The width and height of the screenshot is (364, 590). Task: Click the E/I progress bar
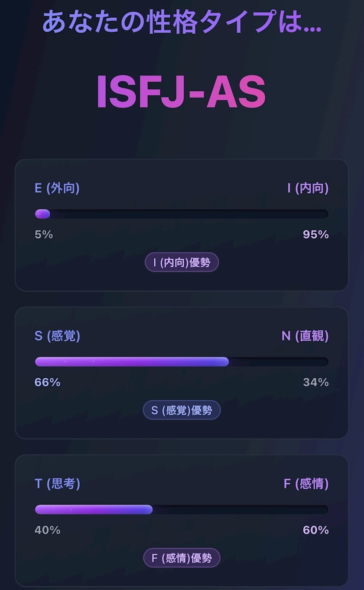(x=182, y=214)
